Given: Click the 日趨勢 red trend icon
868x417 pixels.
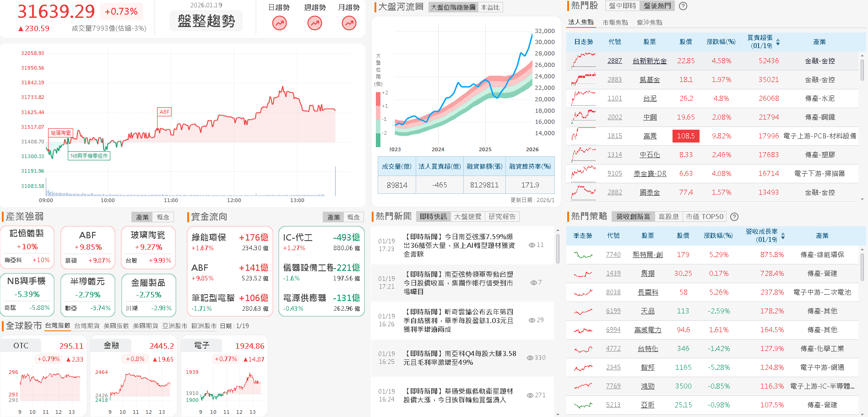Looking at the screenshot, I should click(x=279, y=22).
